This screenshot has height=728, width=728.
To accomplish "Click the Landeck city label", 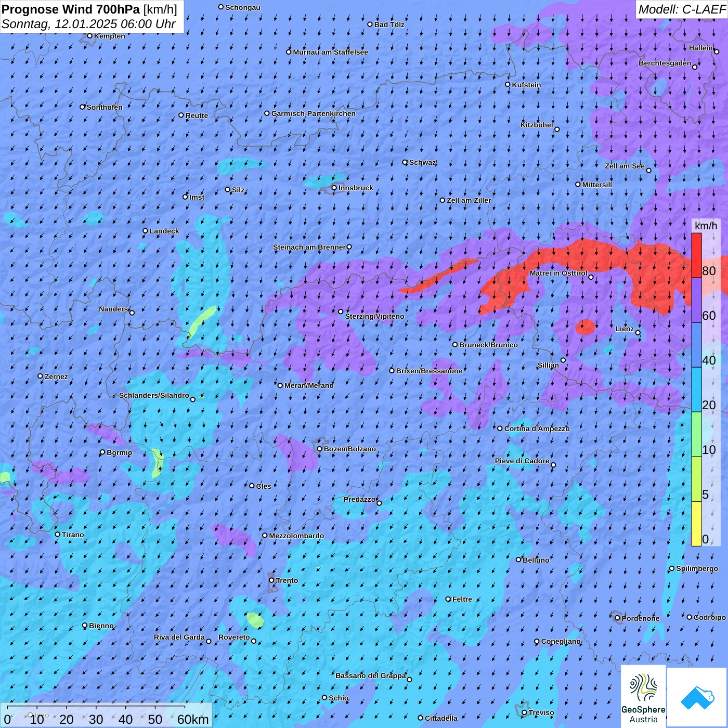I will [x=164, y=231].
